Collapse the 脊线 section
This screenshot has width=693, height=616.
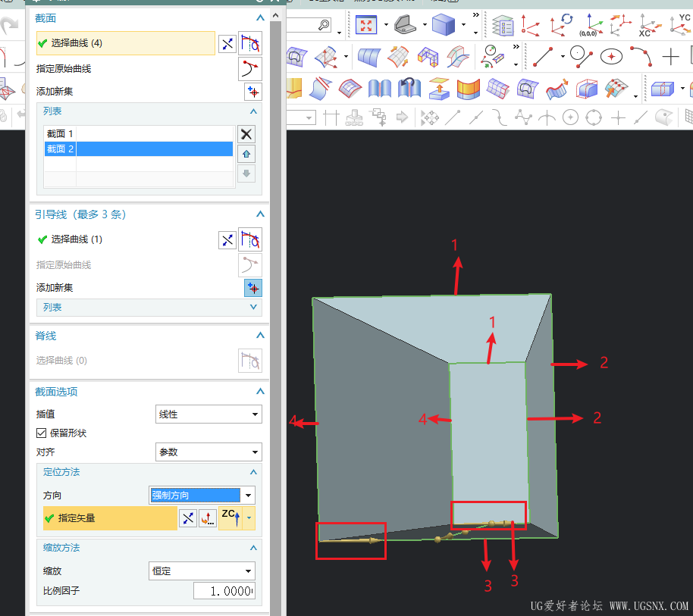tap(260, 335)
